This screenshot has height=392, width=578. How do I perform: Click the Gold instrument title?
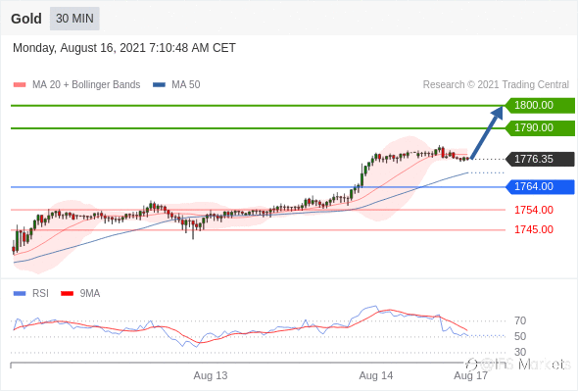[x=26, y=19]
